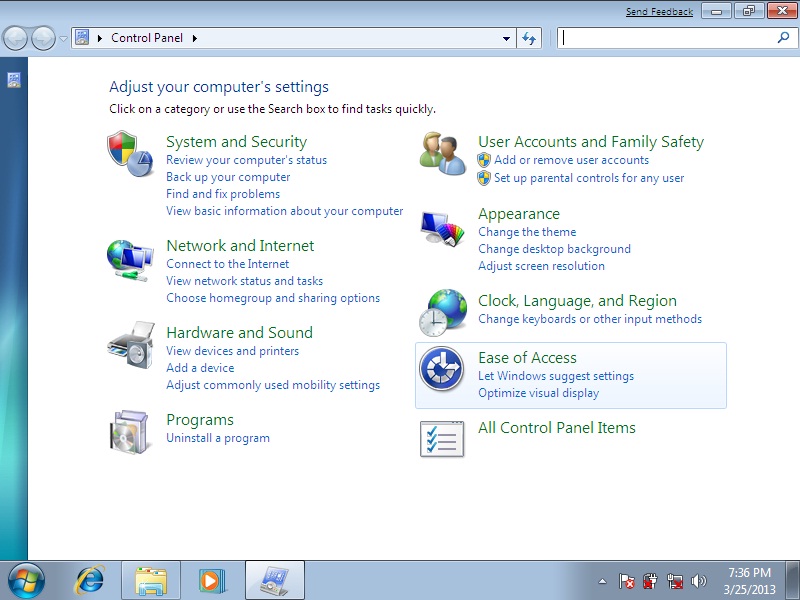The height and width of the screenshot is (600, 800).
Task: Open All Control Panel Items link
Action: [x=557, y=427]
